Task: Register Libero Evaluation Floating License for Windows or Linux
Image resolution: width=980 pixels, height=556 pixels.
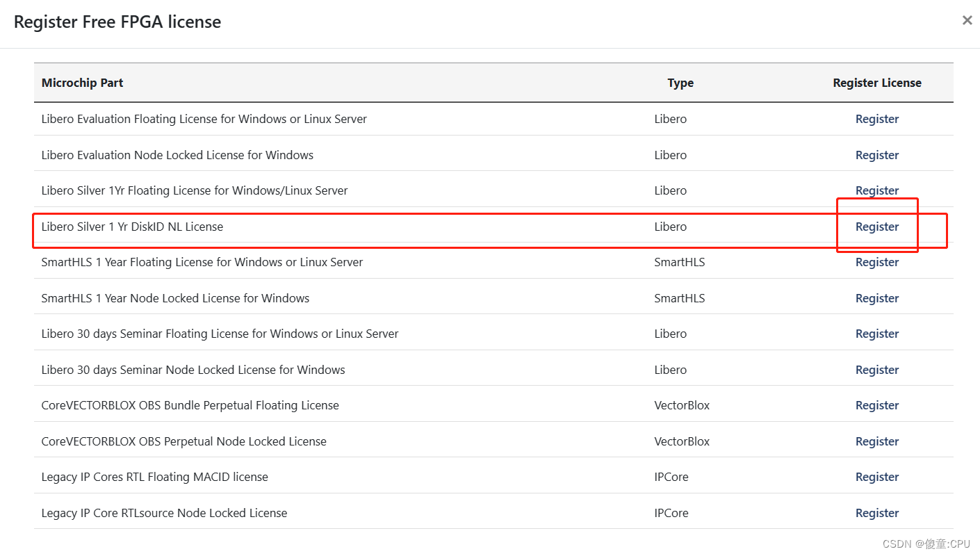Action: pyautogui.click(x=877, y=119)
